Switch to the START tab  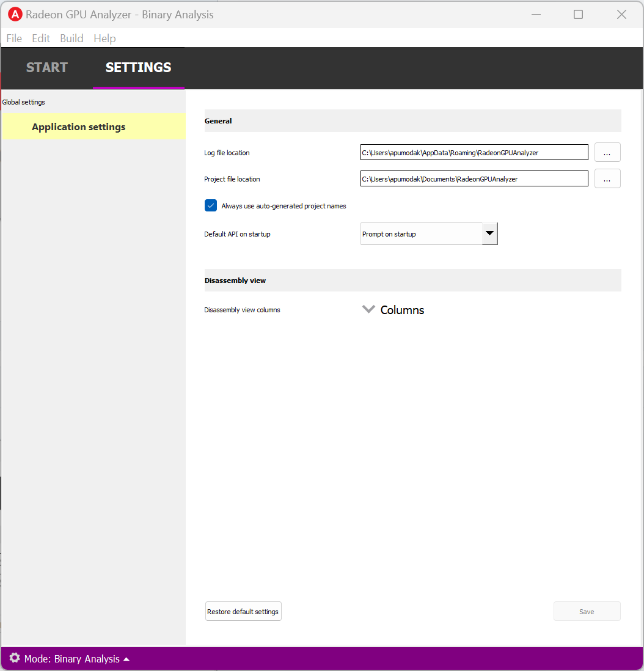tap(47, 68)
